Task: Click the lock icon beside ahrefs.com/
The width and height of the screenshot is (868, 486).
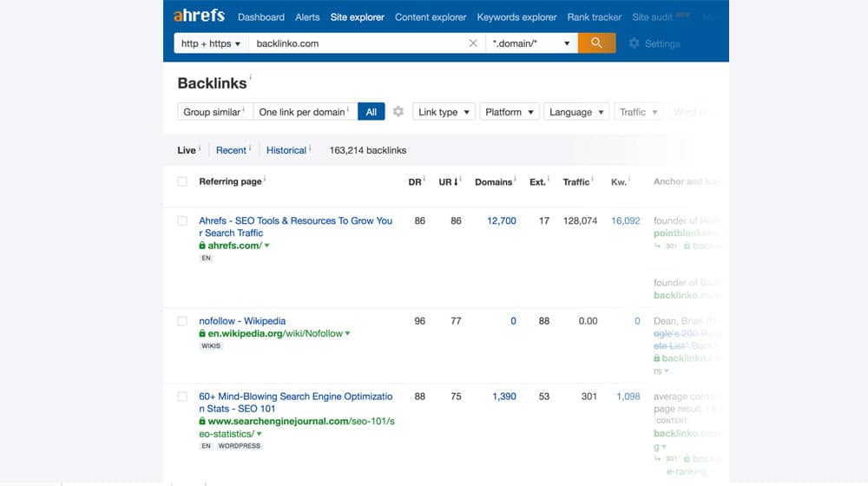Action: tap(202, 246)
